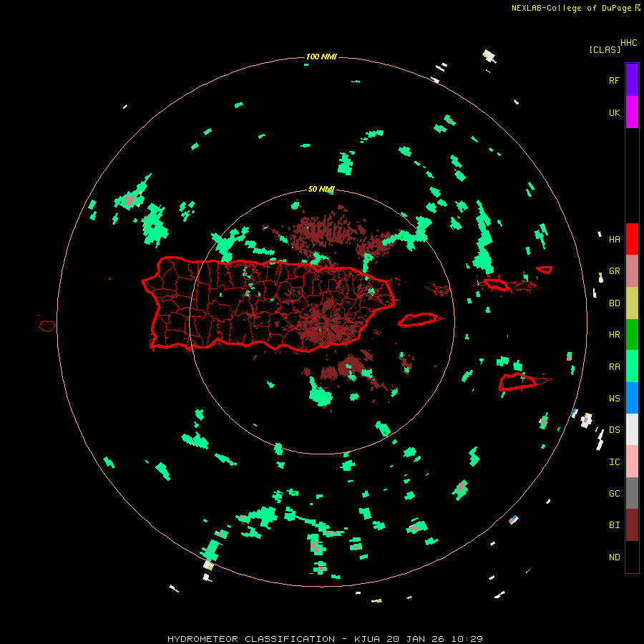Click the 'HYDROMETEOR CLASSIFICATION' title text
Screen dimensions: 644x644
click(251, 639)
